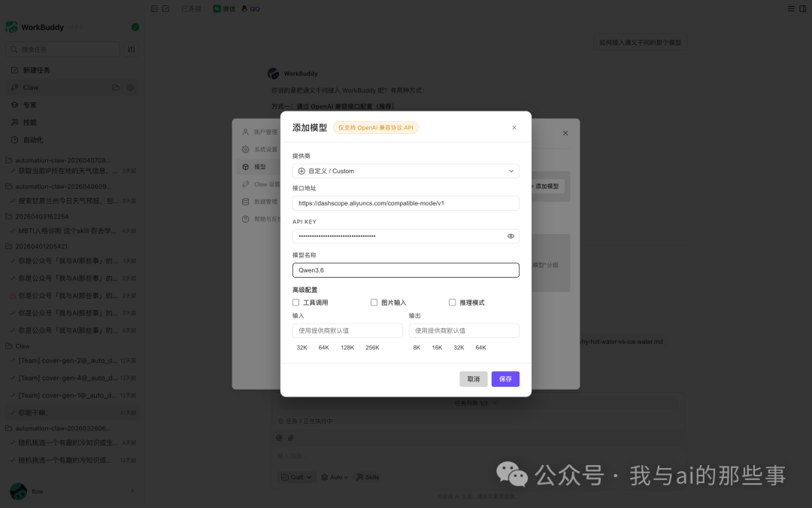Click the 输出 token limit field
This screenshot has height=508, width=812.
pos(464,330)
